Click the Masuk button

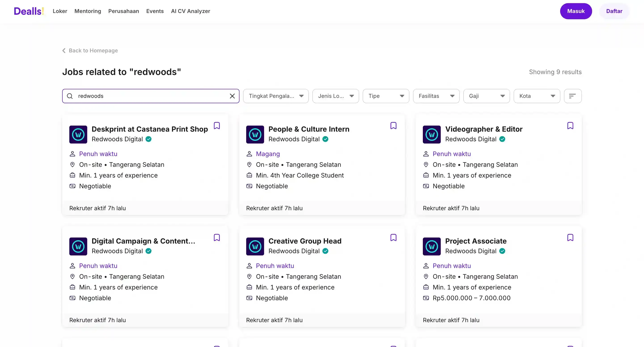(x=576, y=11)
